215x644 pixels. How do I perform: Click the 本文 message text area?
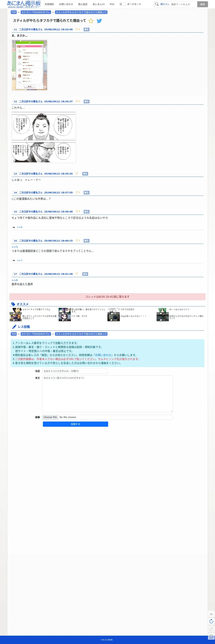click(x=107, y=393)
